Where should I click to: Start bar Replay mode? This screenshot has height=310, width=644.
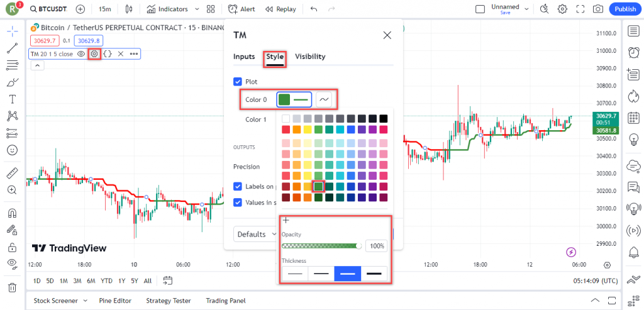click(x=280, y=9)
